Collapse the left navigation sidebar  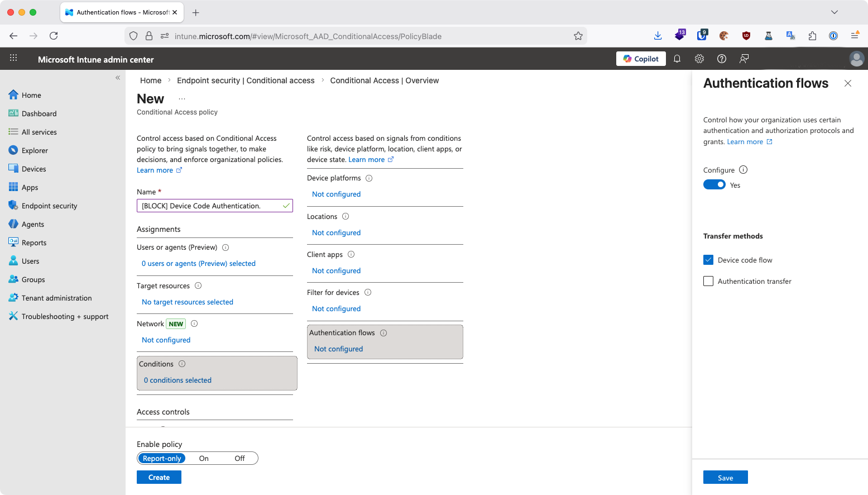click(x=118, y=78)
